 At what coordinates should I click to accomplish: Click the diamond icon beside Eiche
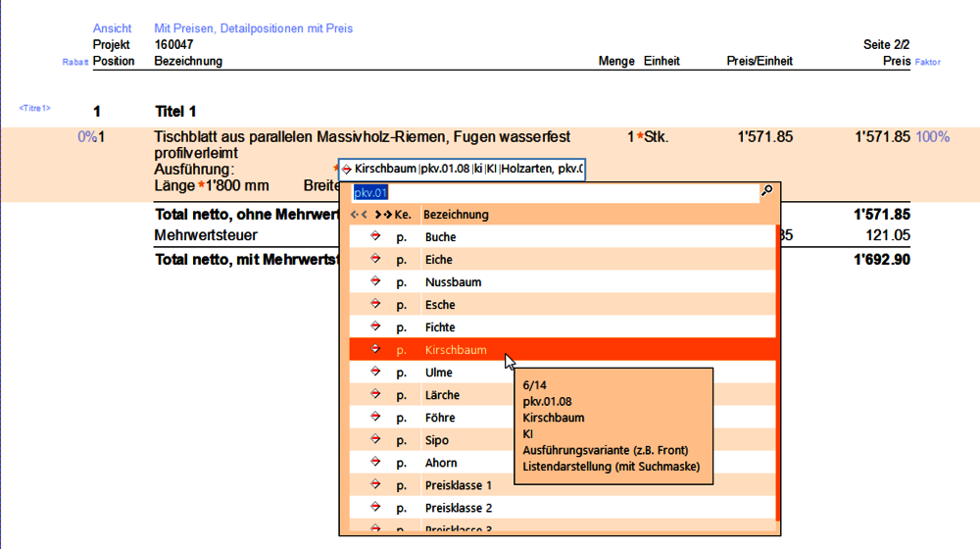pos(374,259)
